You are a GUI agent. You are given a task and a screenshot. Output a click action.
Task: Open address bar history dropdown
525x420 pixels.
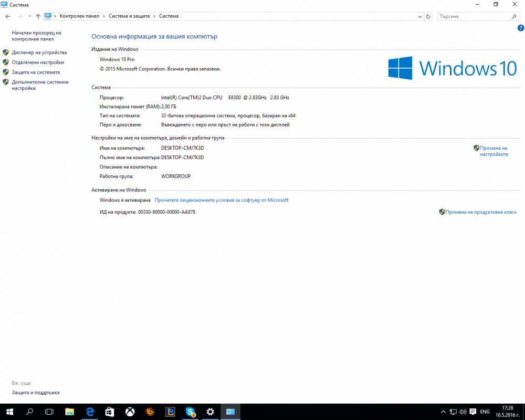coord(420,16)
